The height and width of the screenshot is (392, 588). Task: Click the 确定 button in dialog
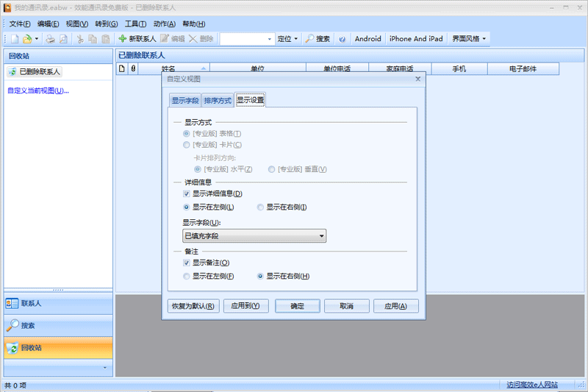tap(298, 306)
